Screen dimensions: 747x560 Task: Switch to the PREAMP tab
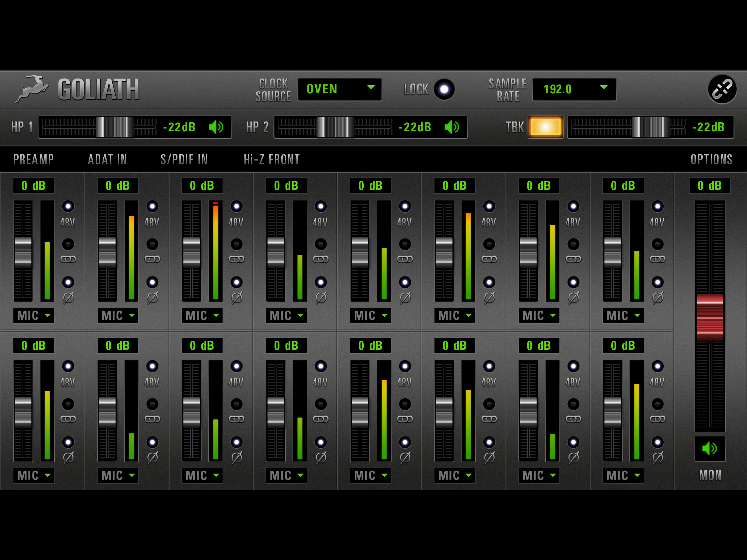33,159
